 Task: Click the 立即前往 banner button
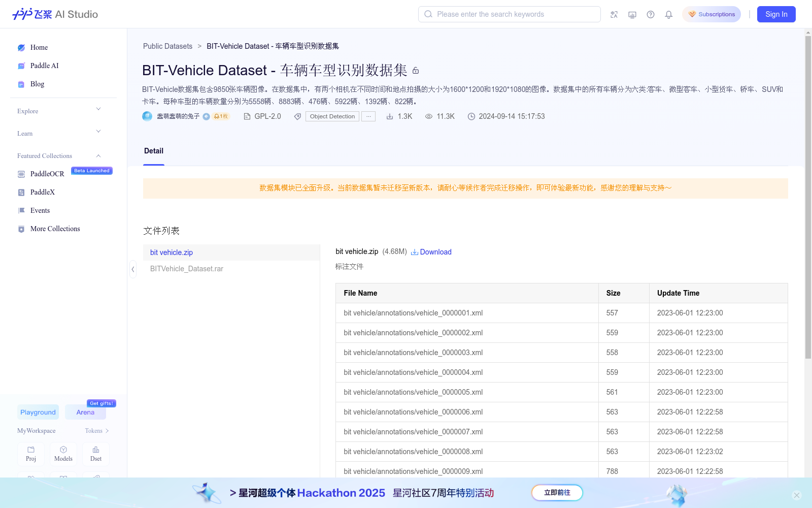(557, 493)
